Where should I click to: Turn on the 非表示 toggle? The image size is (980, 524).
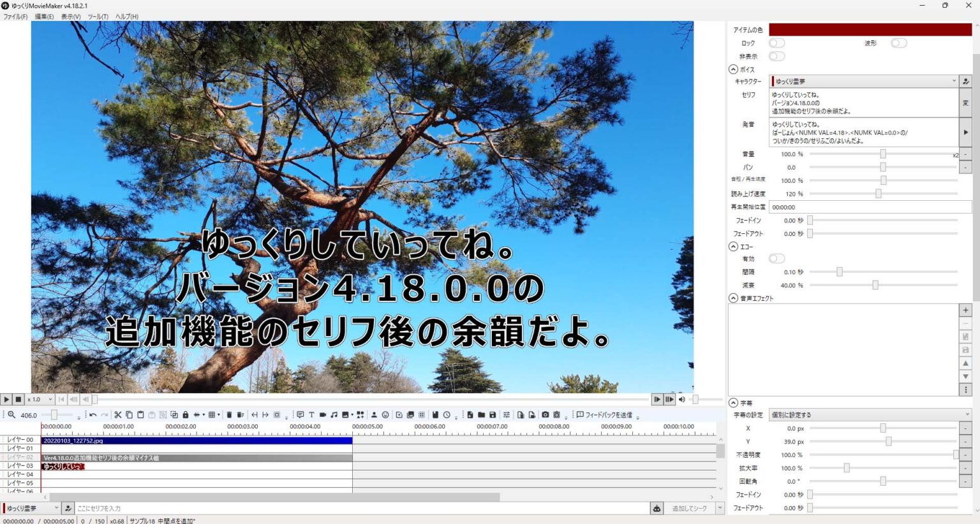click(777, 56)
